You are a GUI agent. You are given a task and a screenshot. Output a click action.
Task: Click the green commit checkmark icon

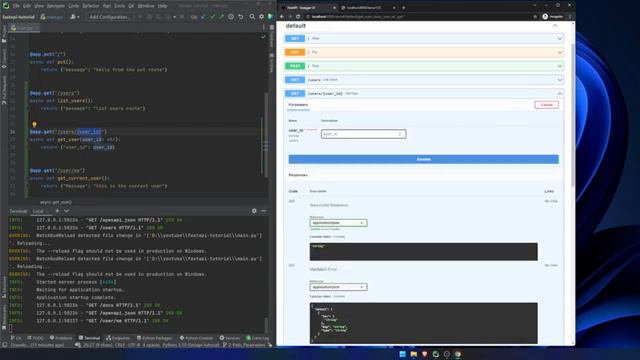tap(212, 17)
